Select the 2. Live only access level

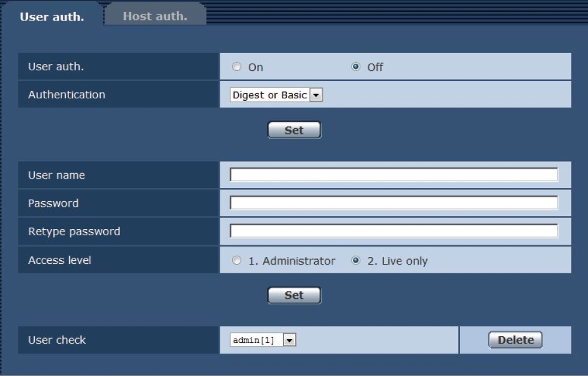coord(356,261)
